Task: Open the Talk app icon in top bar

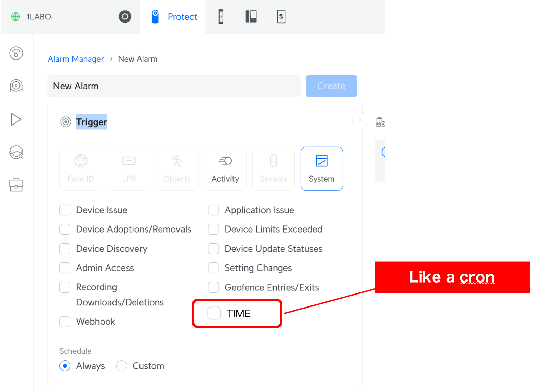Action: coord(251,17)
